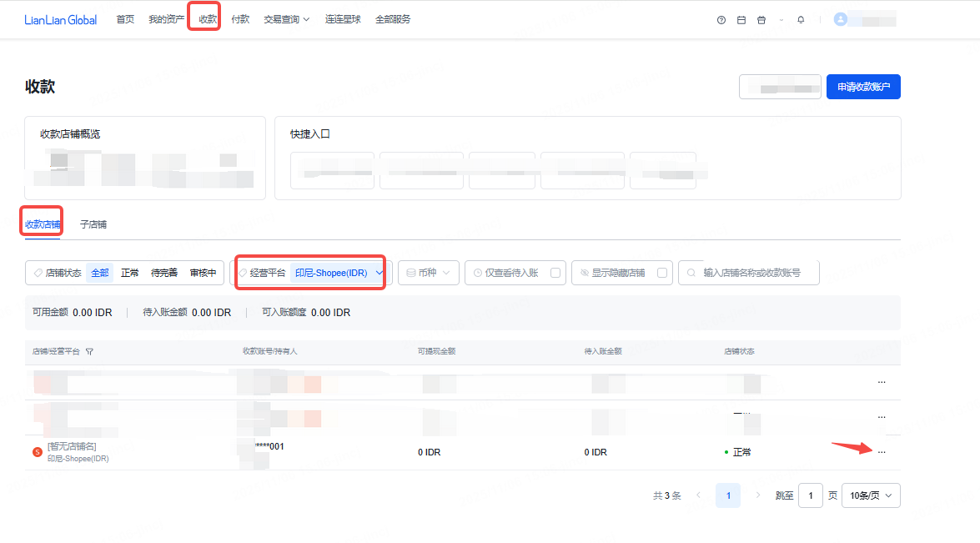Viewport: 980px width, 543px height.
Task: Select the 正常 store status filter
Action: [130, 273]
